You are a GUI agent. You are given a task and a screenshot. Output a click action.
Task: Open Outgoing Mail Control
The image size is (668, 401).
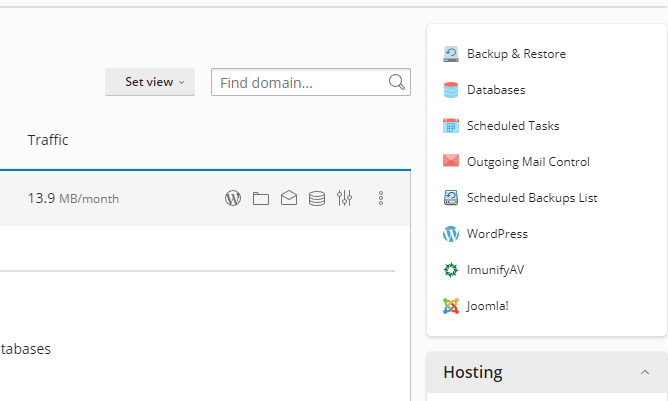pos(527,162)
